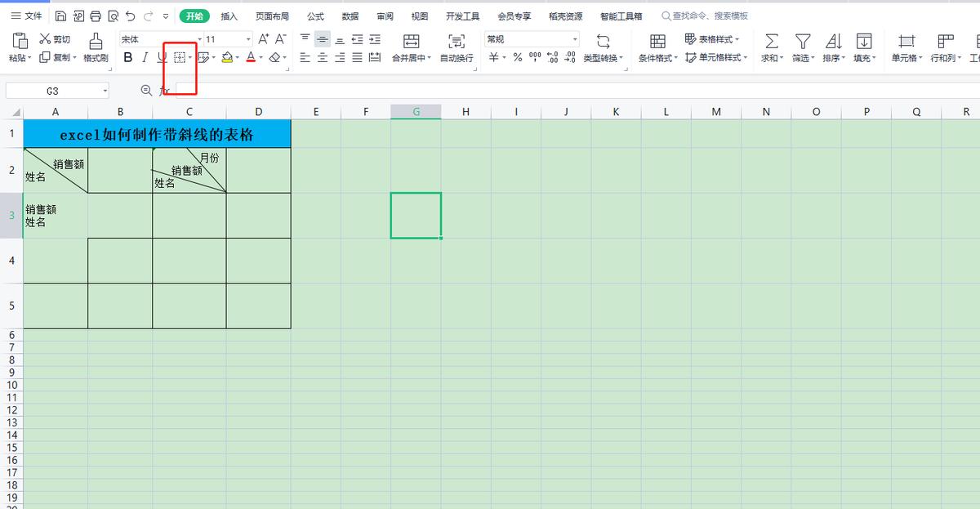
Task: Open the 页面布局 (Page Layout) tab
Action: (x=272, y=16)
